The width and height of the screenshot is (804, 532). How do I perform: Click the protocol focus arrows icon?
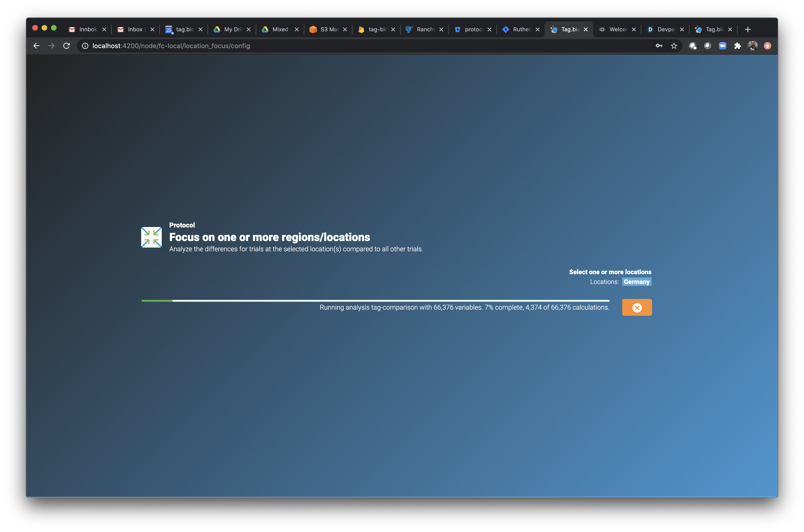pyautogui.click(x=151, y=237)
